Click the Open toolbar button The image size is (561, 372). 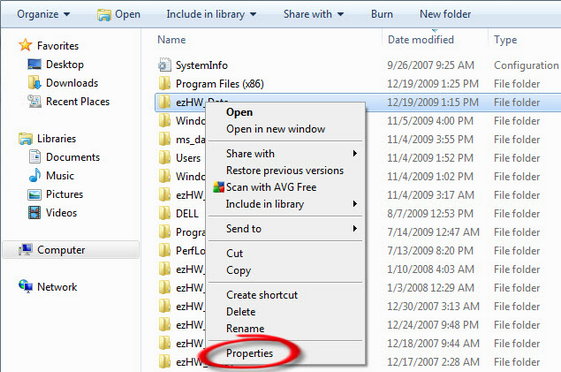pos(119,14)
